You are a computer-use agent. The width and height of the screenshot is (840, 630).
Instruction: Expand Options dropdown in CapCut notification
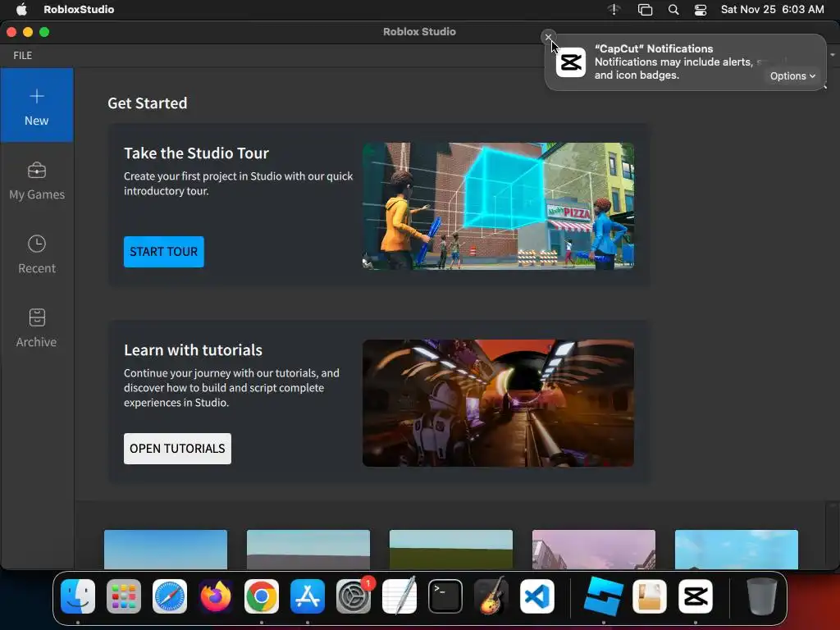tap(792, 76)
